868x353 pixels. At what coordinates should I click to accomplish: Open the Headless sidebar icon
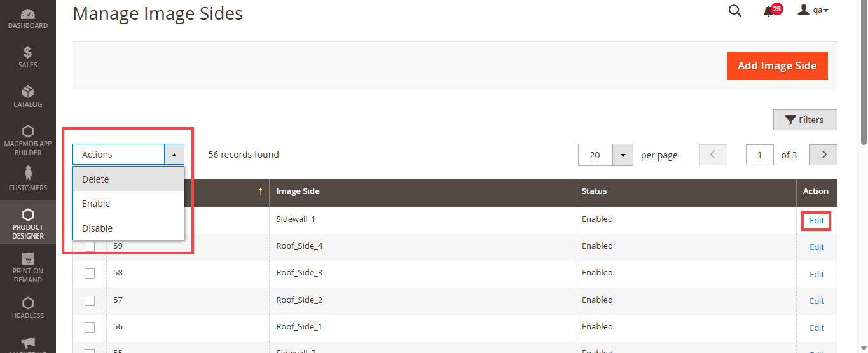click(x=27, y=303)
